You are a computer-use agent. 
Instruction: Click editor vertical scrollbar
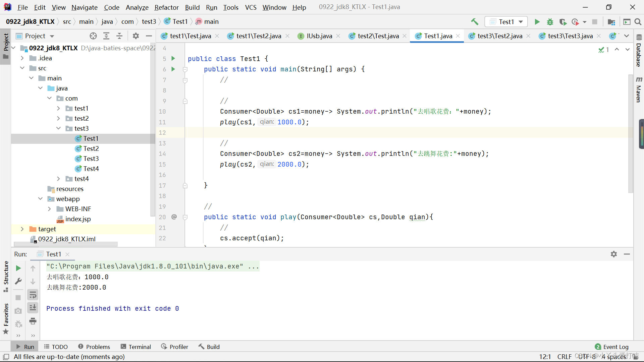tap(631, 133)
